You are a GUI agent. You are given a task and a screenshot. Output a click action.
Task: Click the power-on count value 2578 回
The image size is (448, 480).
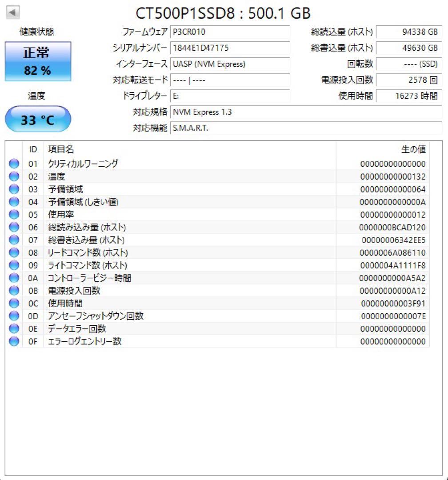click(x=409, y=80)
